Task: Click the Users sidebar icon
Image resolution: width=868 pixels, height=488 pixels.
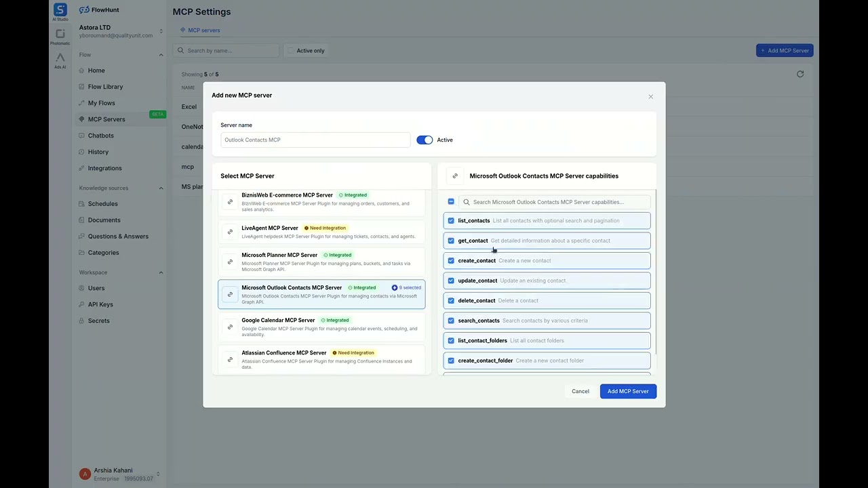Action: 82,288
